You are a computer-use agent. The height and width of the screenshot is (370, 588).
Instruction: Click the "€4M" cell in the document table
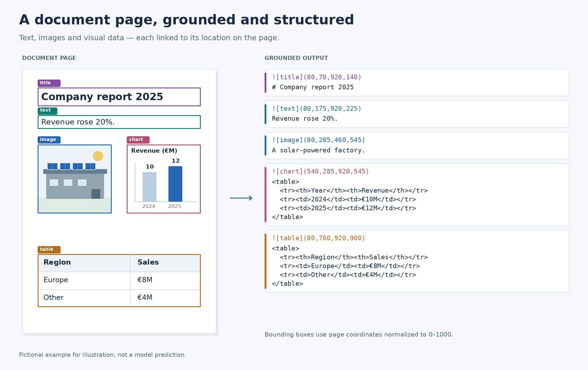165,298
